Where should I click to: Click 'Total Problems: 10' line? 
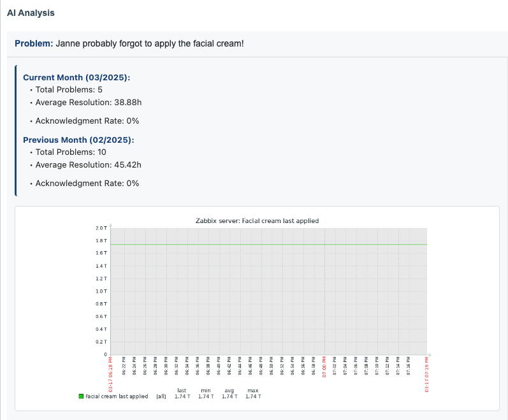pos(71,152)
